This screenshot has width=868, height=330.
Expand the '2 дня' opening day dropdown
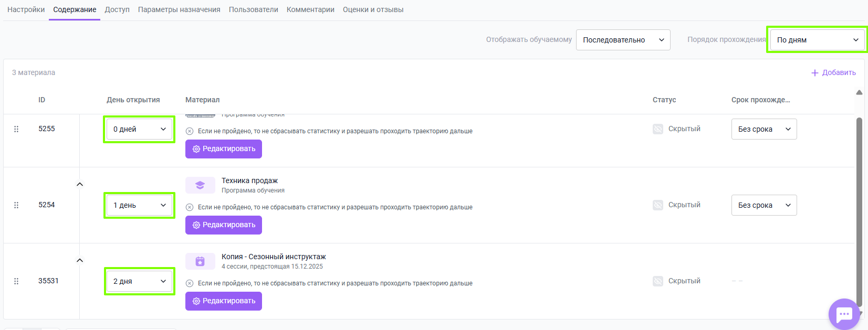pyautogui.click(x=139, y=281)
